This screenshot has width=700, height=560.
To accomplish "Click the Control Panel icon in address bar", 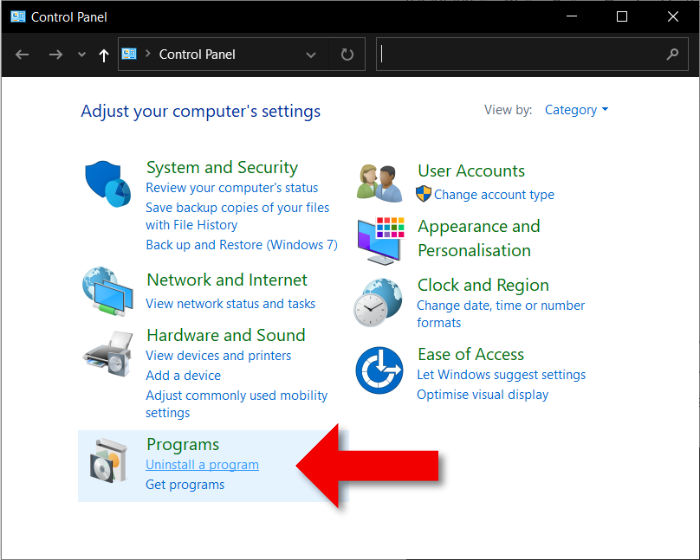I will (x=129, y=54).
